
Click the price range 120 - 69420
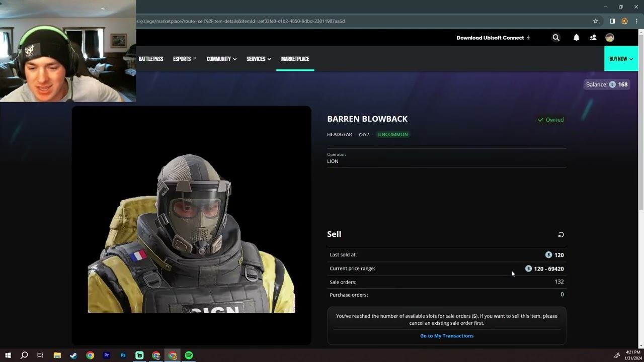pos(549,269)
